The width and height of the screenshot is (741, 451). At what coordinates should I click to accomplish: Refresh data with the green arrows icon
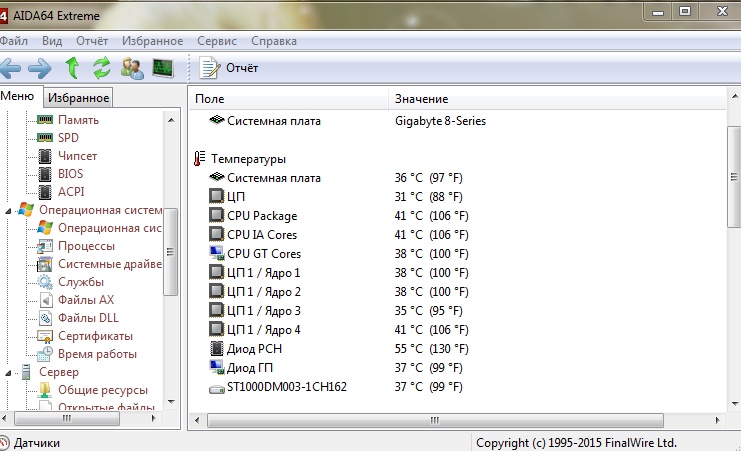[x=102, y=68]
